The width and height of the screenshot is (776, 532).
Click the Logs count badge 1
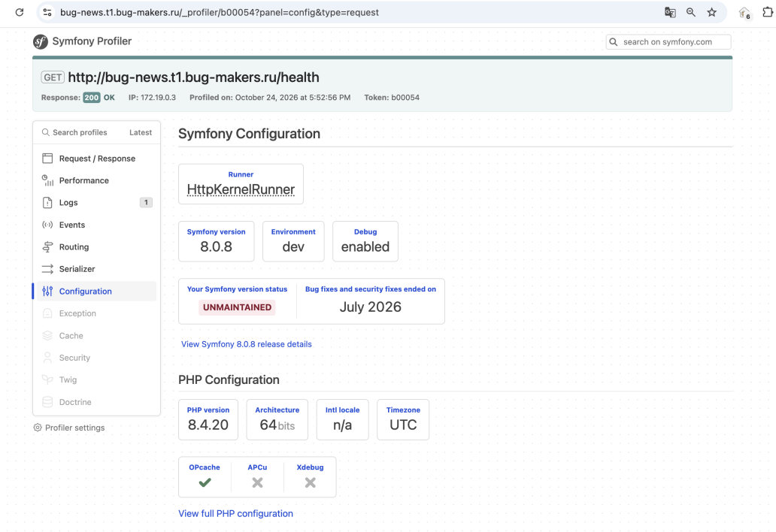click(x=146, y=202)
